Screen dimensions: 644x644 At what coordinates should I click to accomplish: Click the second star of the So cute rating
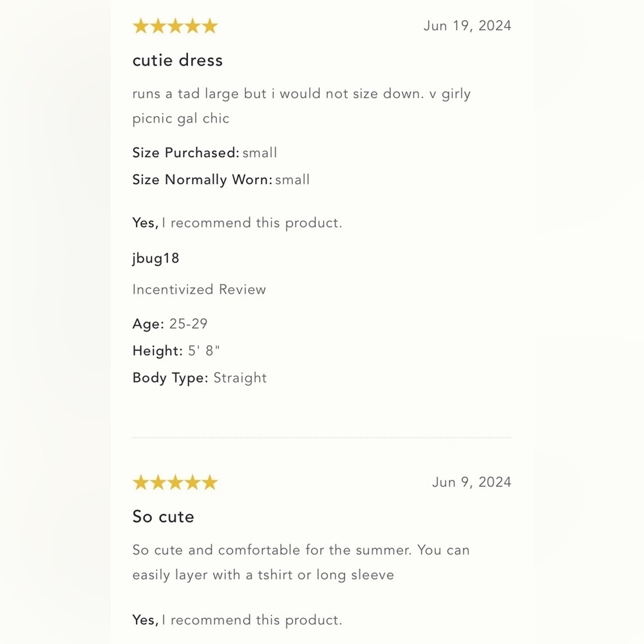coord(158,482)
